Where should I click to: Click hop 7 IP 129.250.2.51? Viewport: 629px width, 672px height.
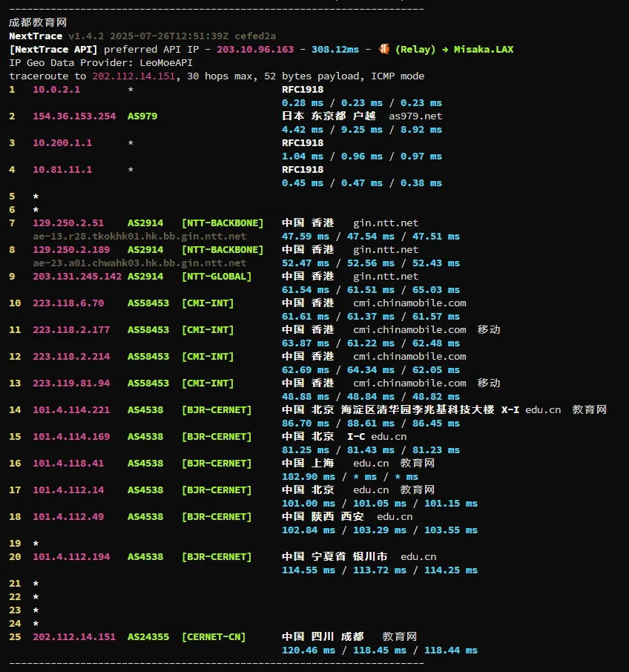pos(68,223)
